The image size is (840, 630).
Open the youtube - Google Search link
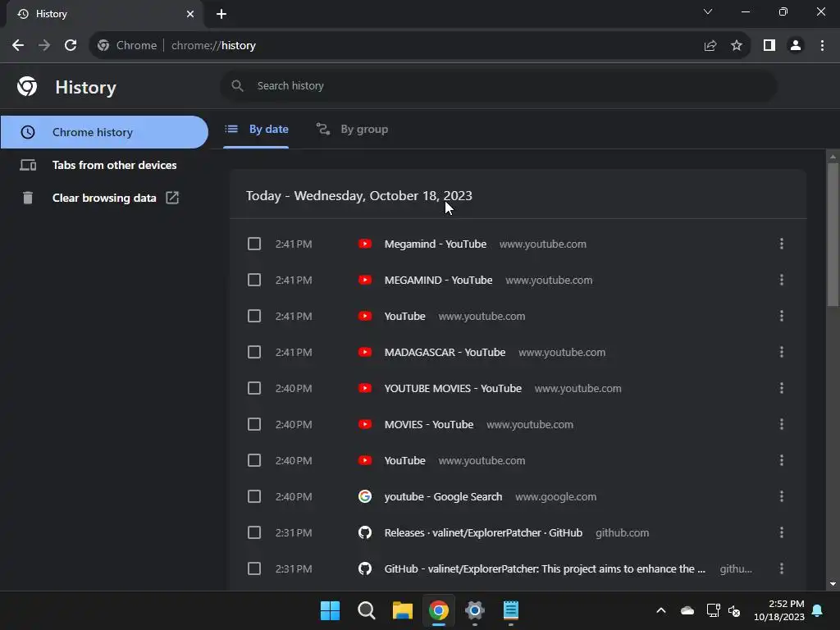click(x=443, y=496)
